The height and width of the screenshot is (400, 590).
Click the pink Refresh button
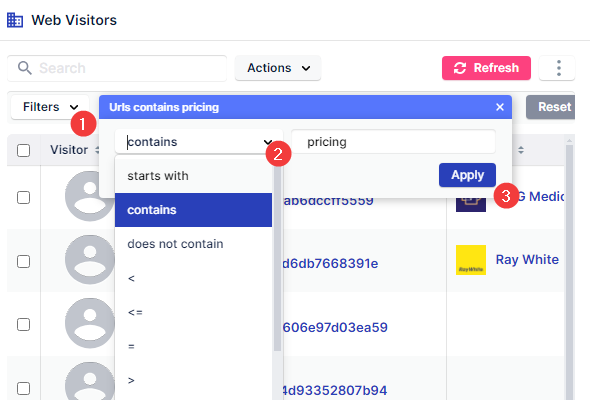(486, 68)
